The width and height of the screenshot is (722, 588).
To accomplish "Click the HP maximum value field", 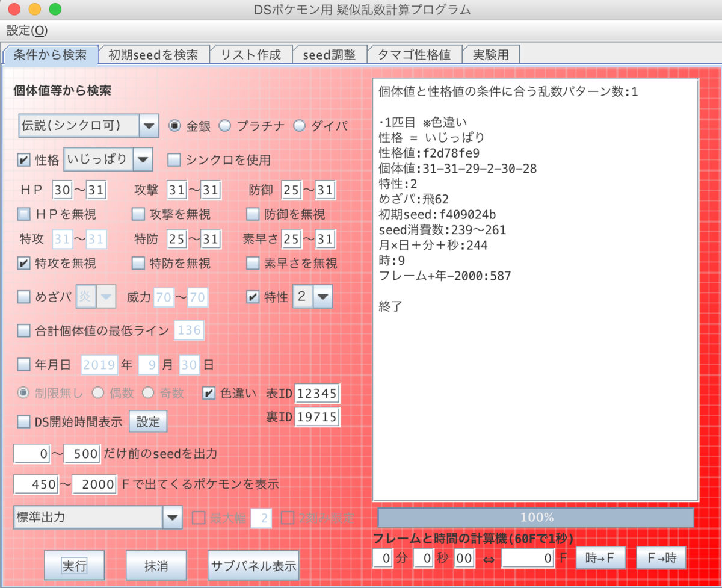I will tap(96, 191).
